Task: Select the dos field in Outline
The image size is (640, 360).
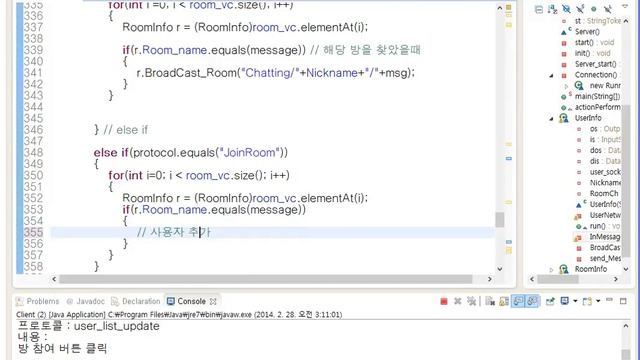Action: [605, 151]
